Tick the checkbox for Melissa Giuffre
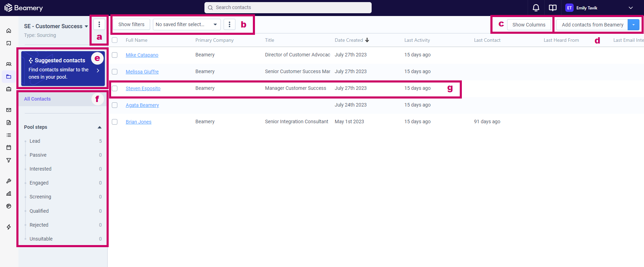Image resolution: width=644 pixels, height=267 pixels. click(x=115, y=72)
